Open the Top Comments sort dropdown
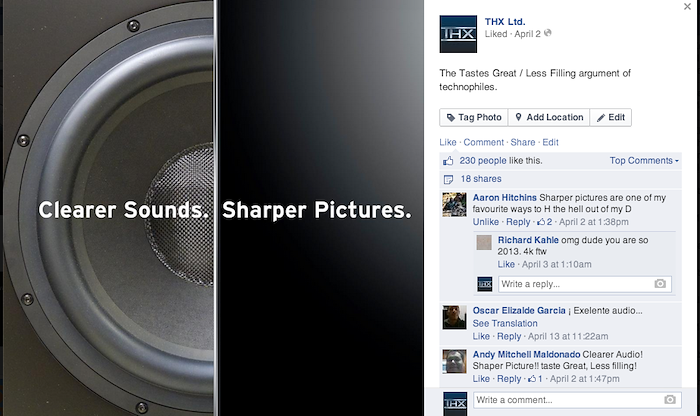This screenshot has width=700, height=416. coord(644,161)
